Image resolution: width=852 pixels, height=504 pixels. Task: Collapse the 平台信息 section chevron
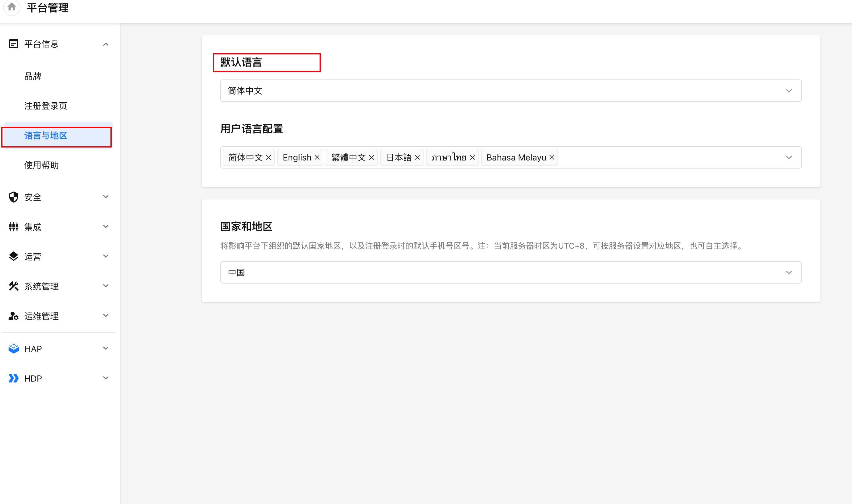click(x=106, y=44)
